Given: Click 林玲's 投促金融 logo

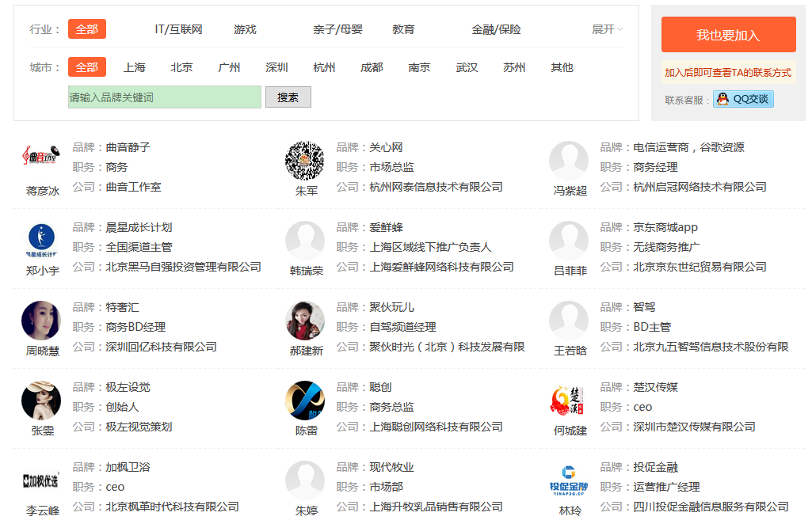Looking at the screenshot, I should point(569,480).
